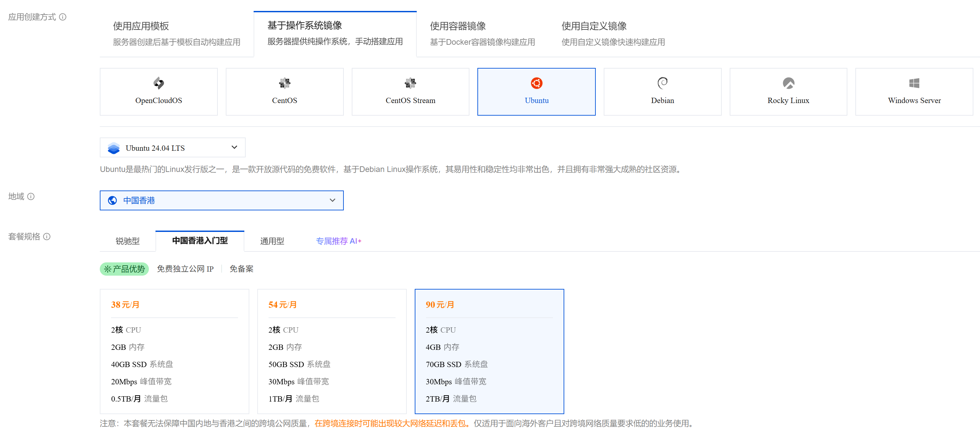980x434 pixels.
Task: Click the Ubuntu logo icon
Action: click(536, 83)
